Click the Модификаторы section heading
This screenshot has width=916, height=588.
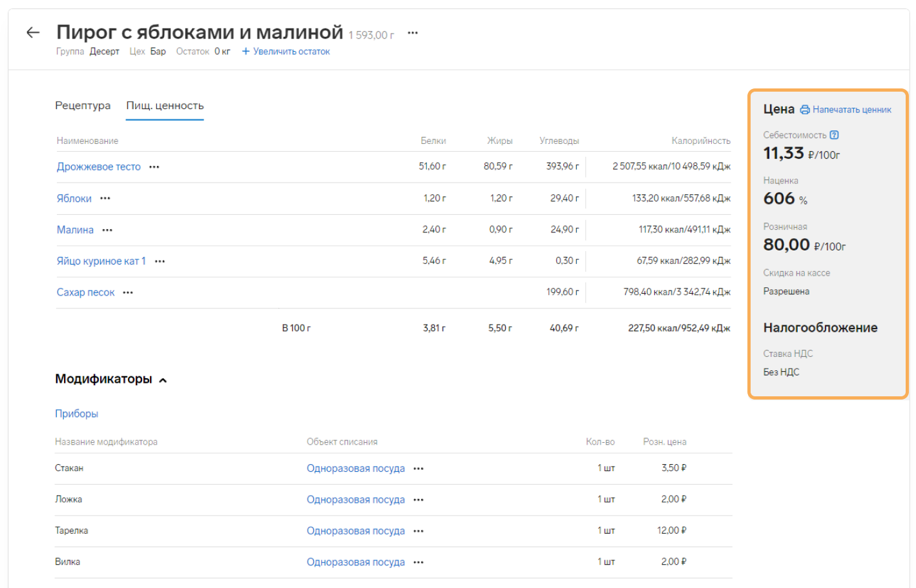click(103, 379)
